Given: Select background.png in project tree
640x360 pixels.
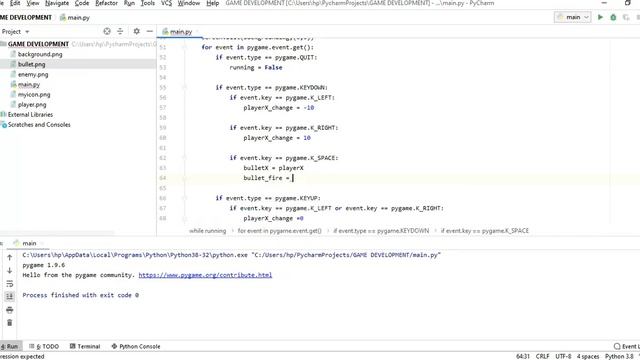Looking at the screenshot, I should (40, 54).
